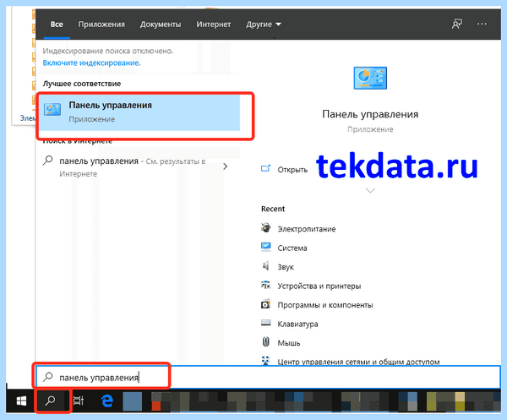Open Устройства и принтеры from Recent
Image resolution: width=507 pixels, height=420 pixels.
tap(319, 286)
